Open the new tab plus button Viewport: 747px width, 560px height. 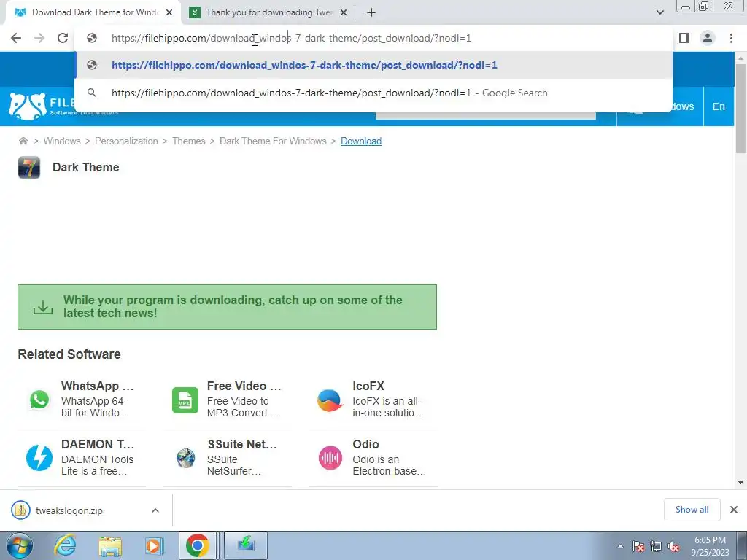(x=371, y=12)
